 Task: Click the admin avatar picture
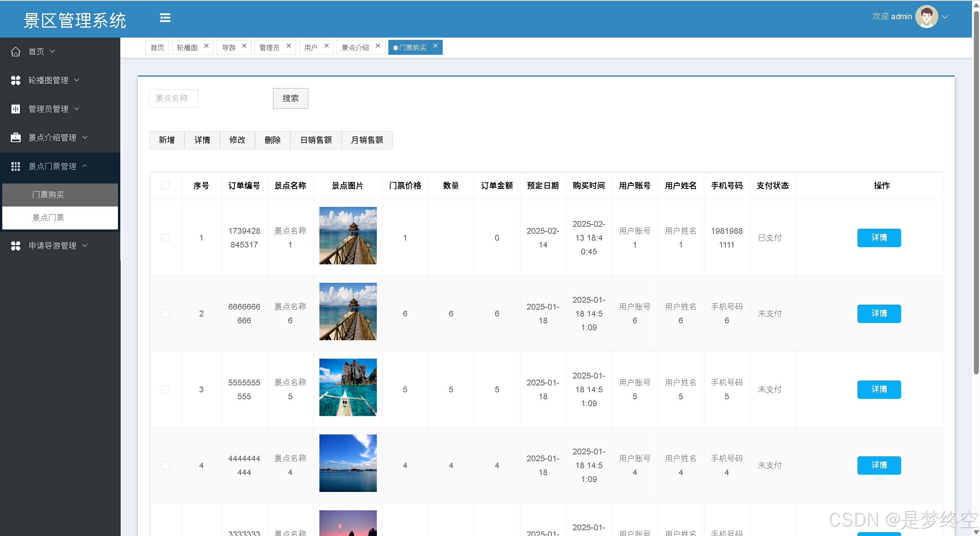click(x=926, y=16)
